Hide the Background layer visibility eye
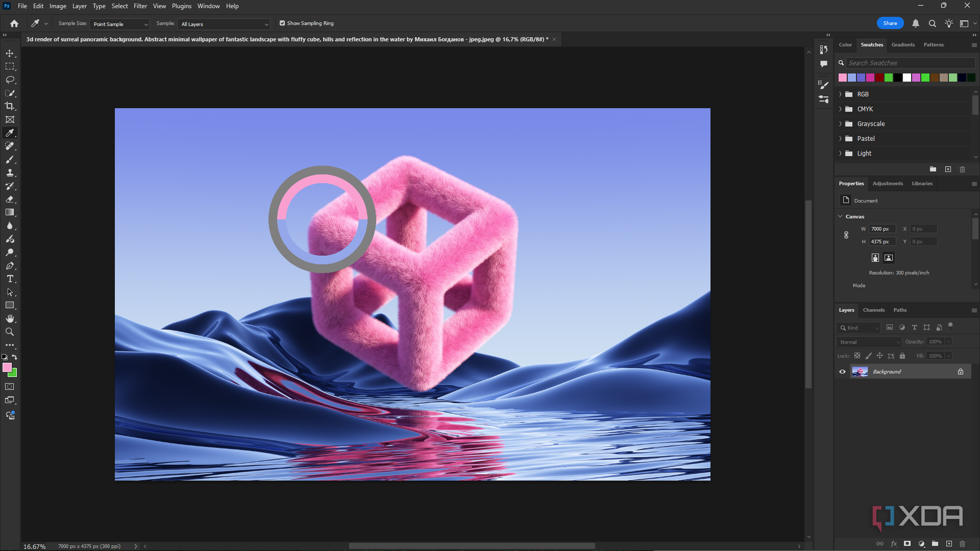 pyautogui.click(x=842, y=371)
